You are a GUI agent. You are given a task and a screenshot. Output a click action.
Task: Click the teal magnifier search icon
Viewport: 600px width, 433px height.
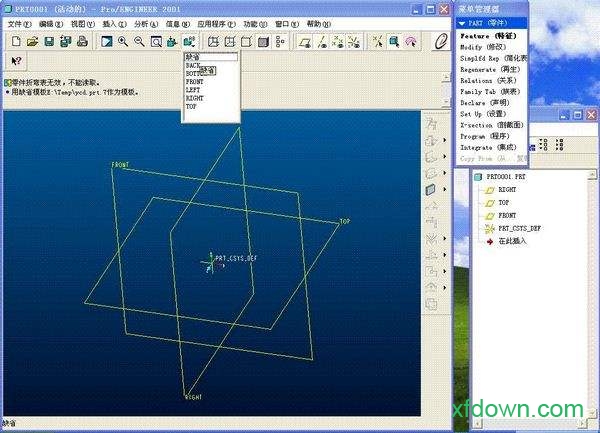394,41
